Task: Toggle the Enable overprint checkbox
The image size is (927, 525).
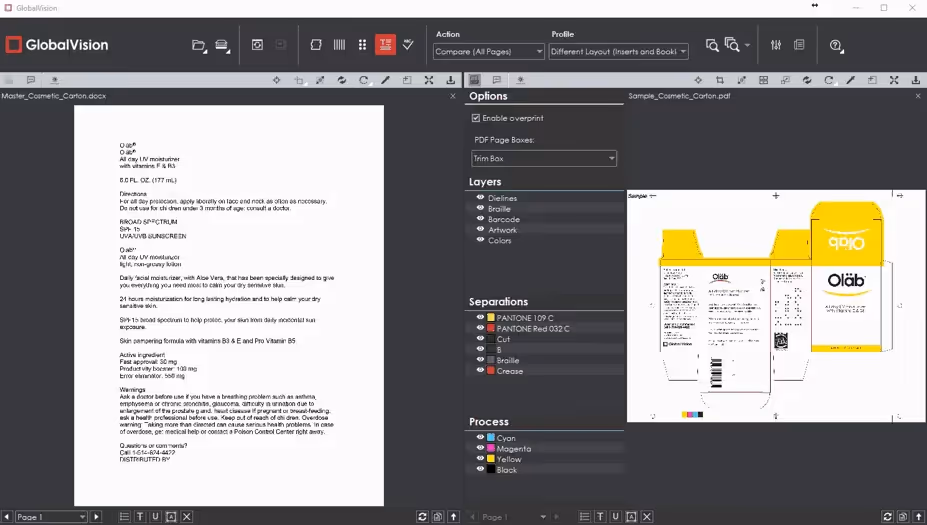Action: pos(476,118)
